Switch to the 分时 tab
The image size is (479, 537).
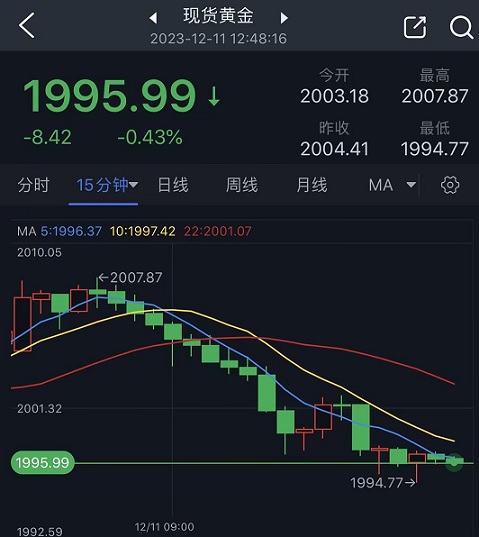tap(34, 185)
